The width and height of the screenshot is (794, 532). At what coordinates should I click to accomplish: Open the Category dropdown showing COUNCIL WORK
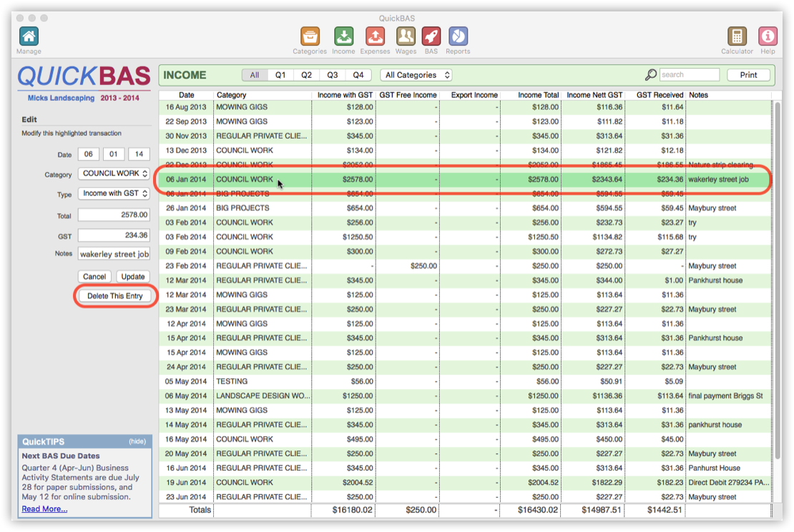point(113,174)
